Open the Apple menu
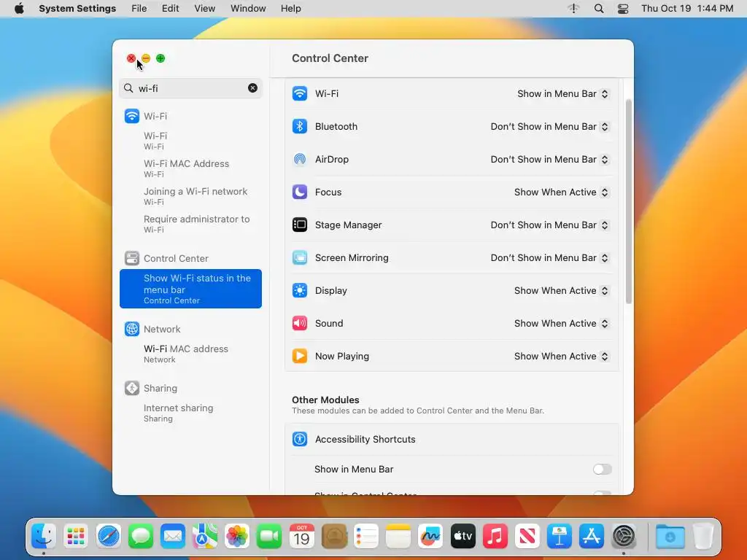Screen dimensions: 747x560 coord(19,9)
